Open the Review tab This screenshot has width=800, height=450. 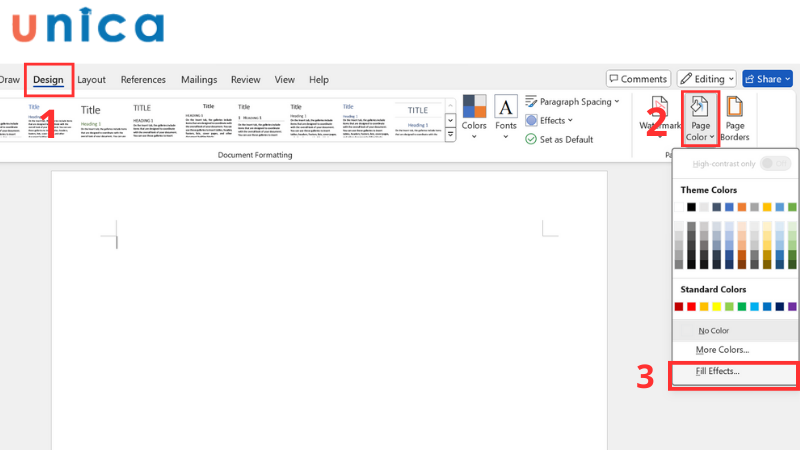245,80
